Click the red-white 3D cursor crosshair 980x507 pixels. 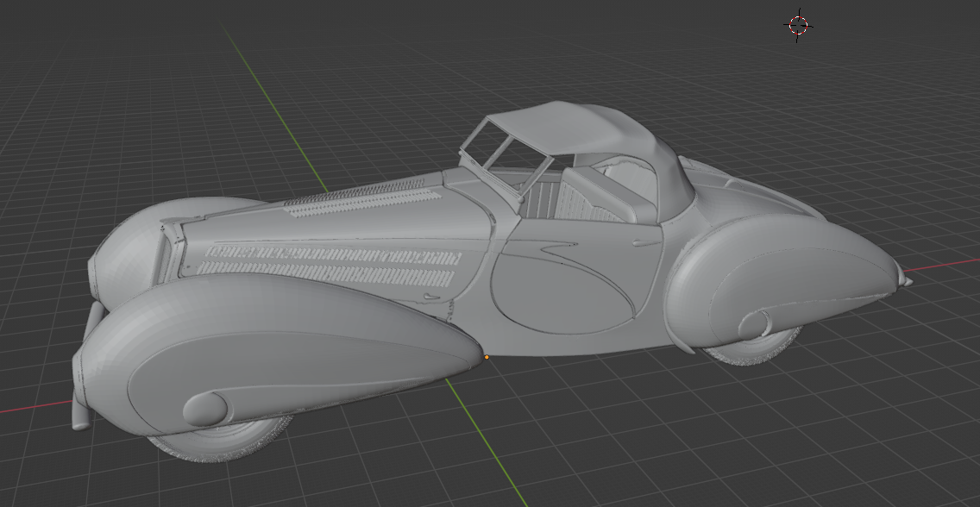click(798, 25)
